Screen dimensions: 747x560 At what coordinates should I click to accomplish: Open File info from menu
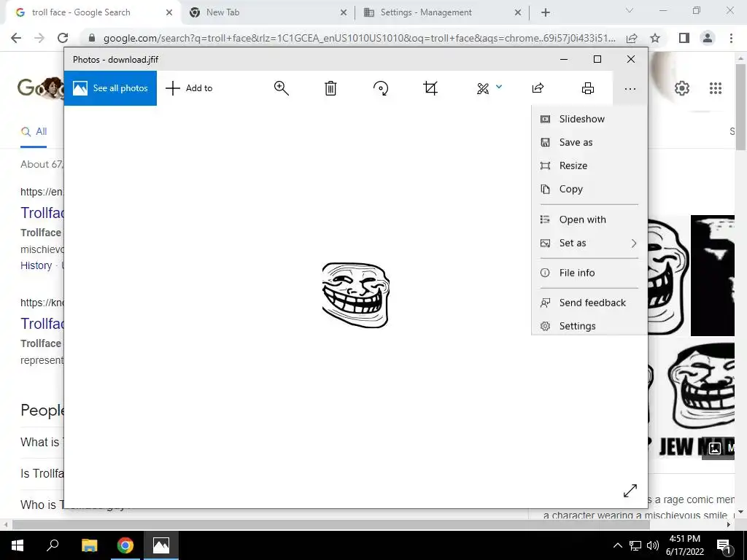click(589, 273)
